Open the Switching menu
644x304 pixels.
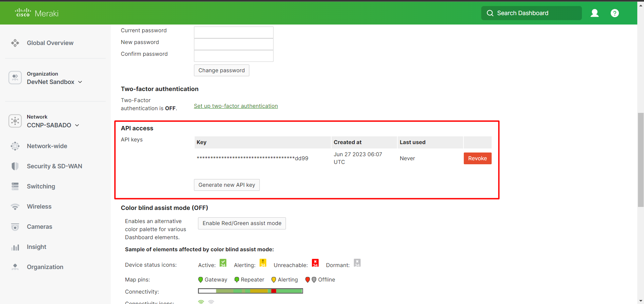pos(41,186)
